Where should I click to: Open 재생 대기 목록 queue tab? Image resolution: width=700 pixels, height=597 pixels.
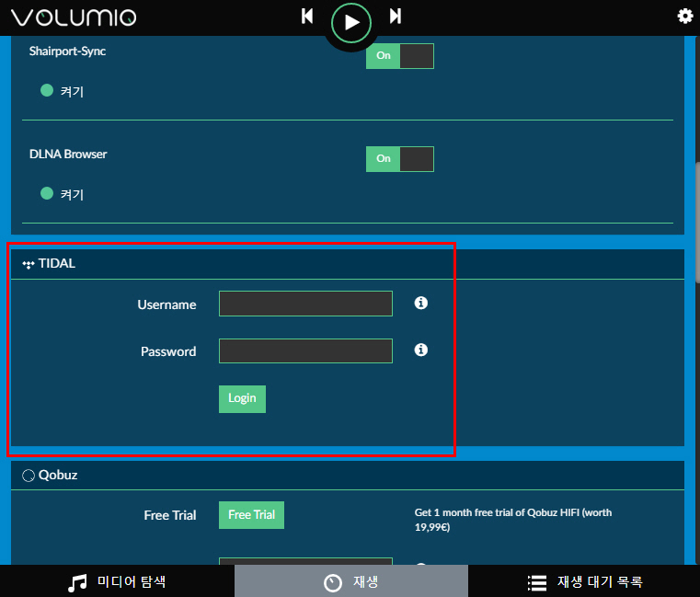point(584,581)
